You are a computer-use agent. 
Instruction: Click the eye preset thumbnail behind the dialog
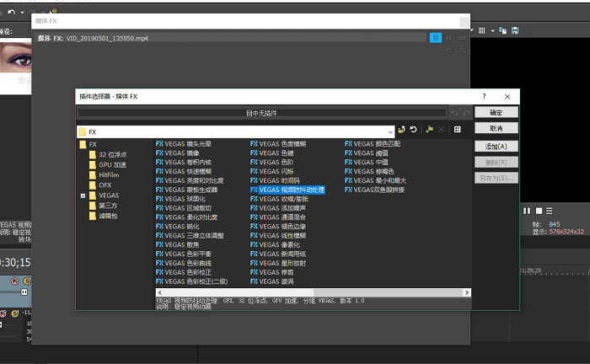pyautogui.click(x=16, y=57)
